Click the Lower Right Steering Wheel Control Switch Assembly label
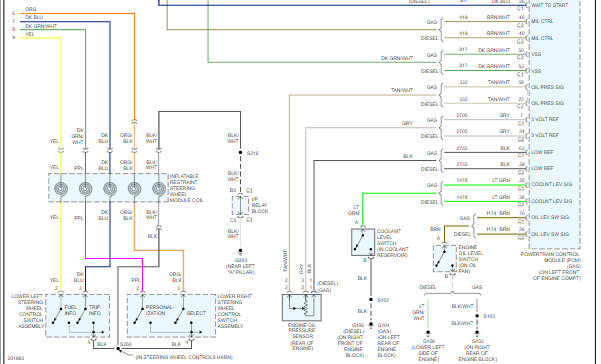601x364 pixels. click(235, 311)
